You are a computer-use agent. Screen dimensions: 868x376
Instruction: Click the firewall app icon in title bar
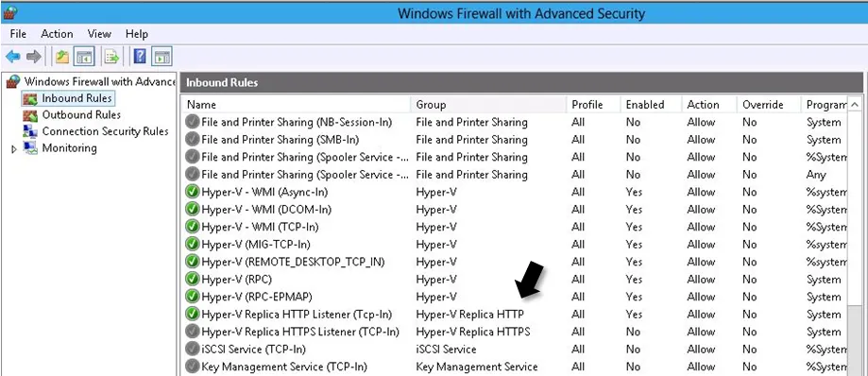(10, 12)
